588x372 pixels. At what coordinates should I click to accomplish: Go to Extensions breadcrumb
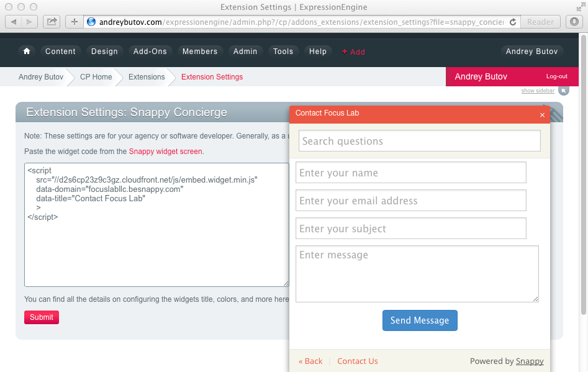tap(147, 77)
